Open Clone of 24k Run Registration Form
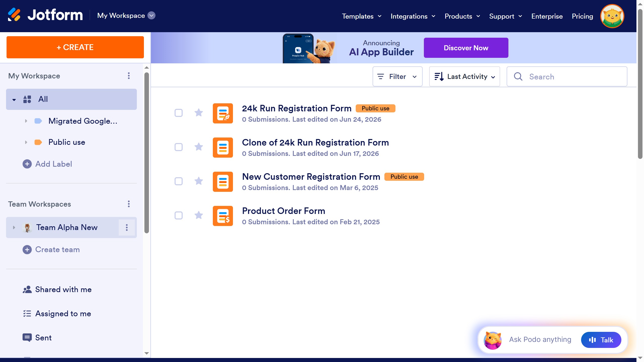The height and width of the screenshot is (362, 644). pos(315,143)
